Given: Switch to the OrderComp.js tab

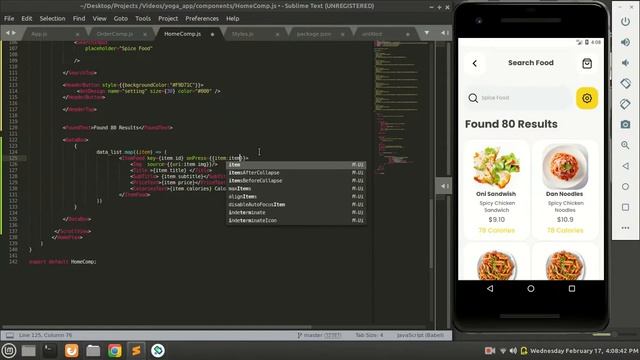Looking at the screenshot, I should [115, 34].
